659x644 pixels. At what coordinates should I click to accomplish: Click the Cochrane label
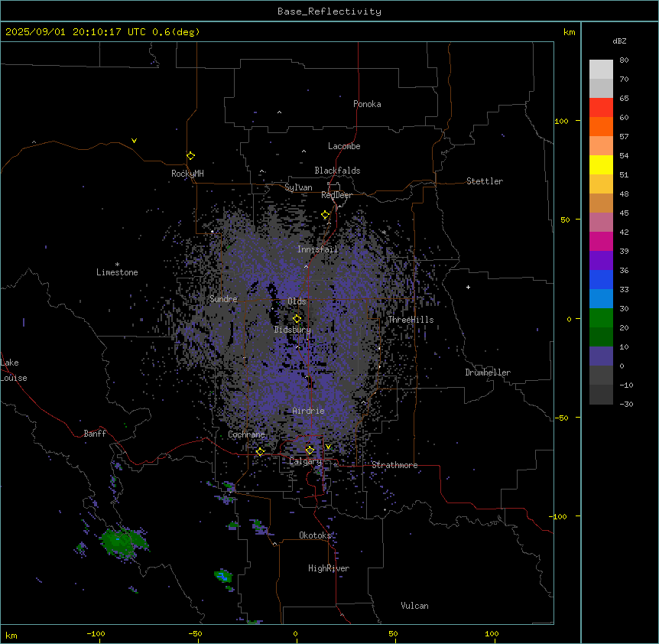(x=246, y=434)
